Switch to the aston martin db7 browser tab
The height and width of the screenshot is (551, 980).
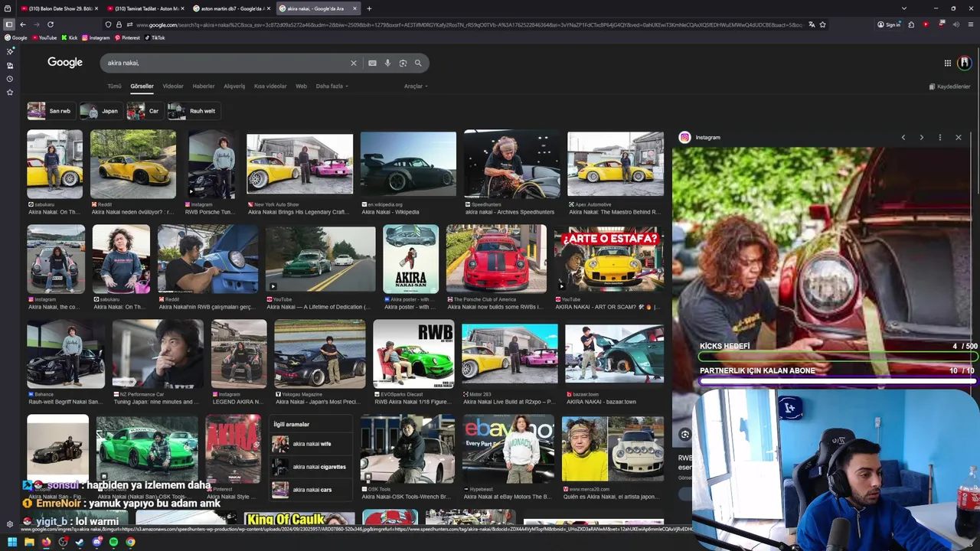tap(231, 8)
